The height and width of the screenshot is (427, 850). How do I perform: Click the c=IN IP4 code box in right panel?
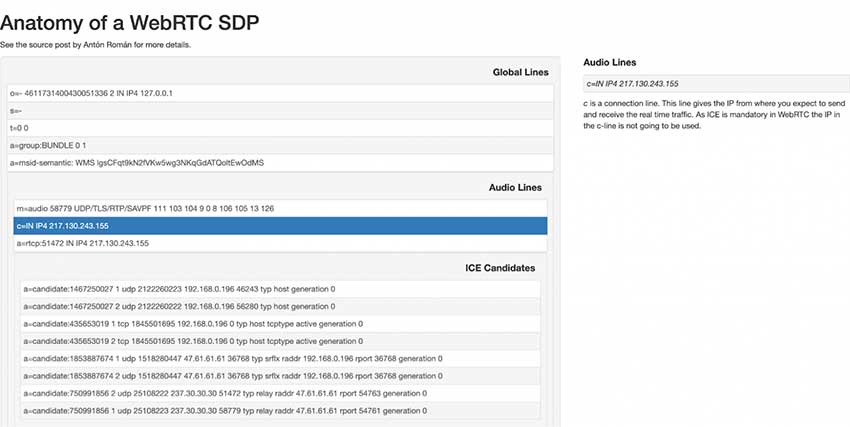tap(709, 84)
